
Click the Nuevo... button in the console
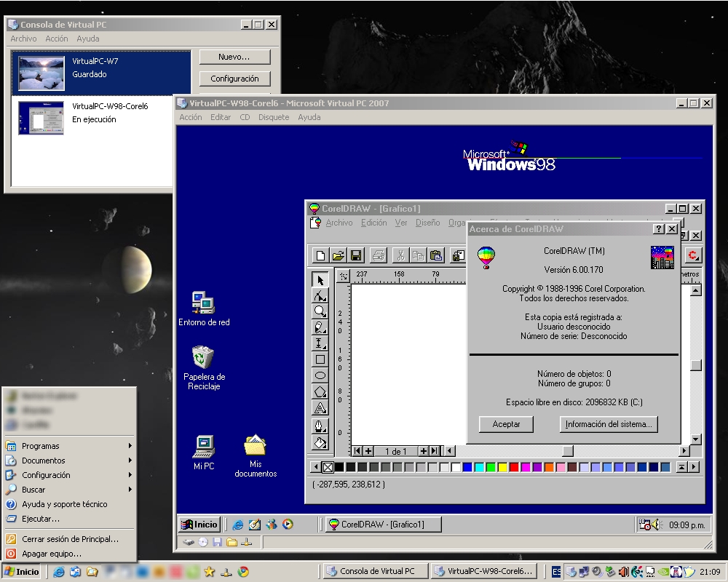click(x=234, y=57)
